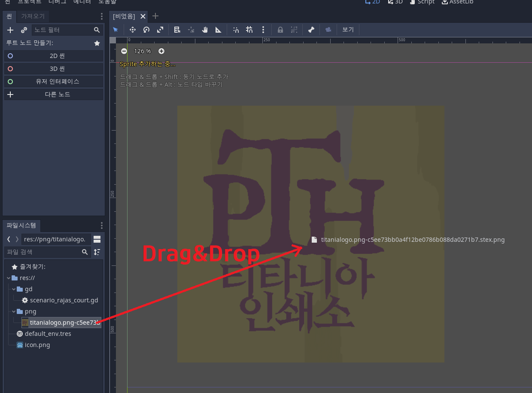Click the group children icon

coord(294,30)
